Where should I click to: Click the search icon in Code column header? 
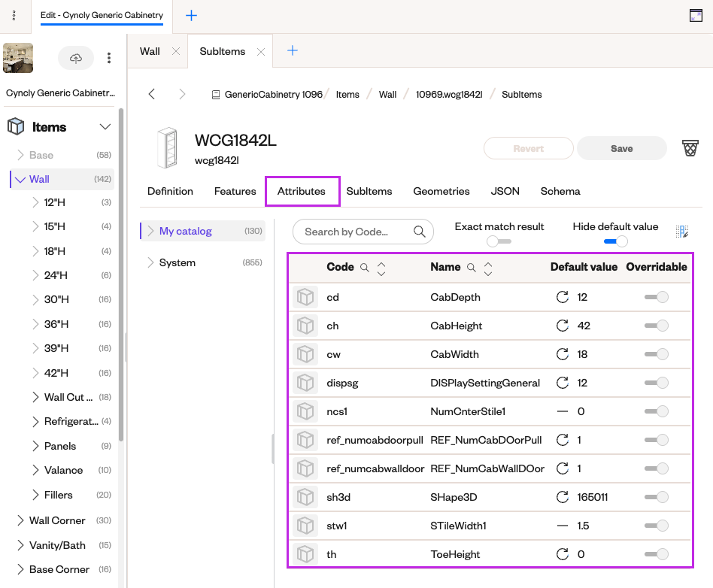click(x=365, y=268)
